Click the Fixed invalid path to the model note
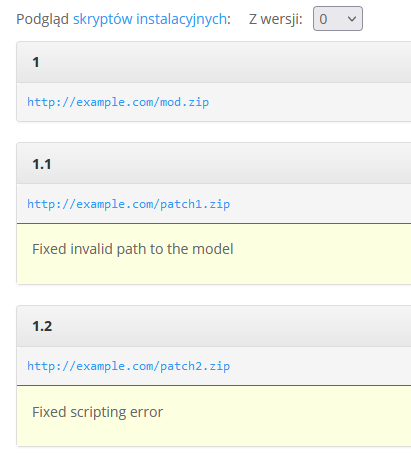Viewport: 411px width, 463px height. (133, 249)
